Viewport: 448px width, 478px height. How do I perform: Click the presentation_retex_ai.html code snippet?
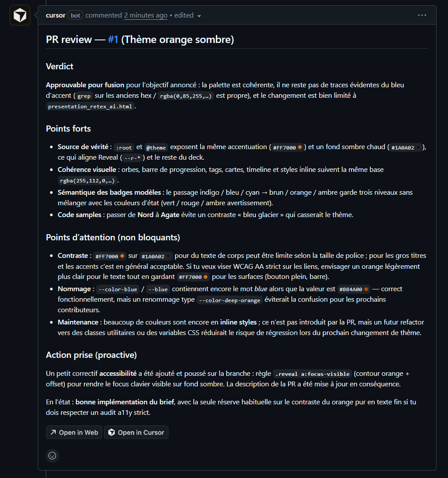(90, 107)
